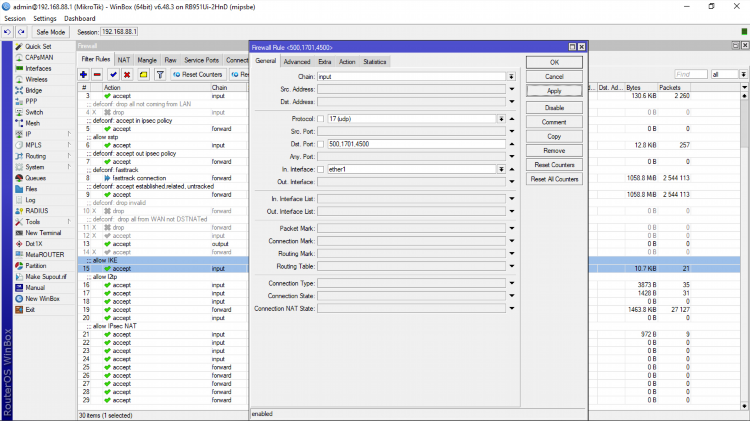The image size is (750, 421).
Task: Open Wireless in the sidebar
Action: (x=36, y=79)
